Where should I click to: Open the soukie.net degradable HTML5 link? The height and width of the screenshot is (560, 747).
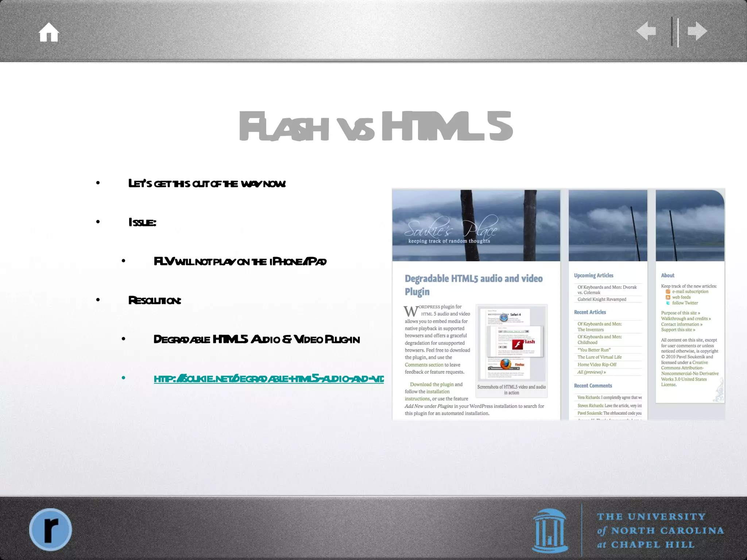tap(269, 378)
